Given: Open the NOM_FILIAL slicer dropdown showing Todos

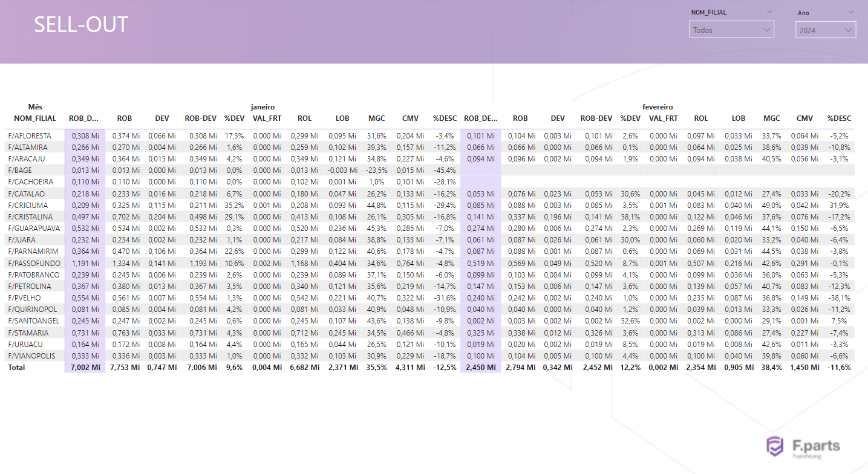Looking at the screenshot, I should coord(731,30).
